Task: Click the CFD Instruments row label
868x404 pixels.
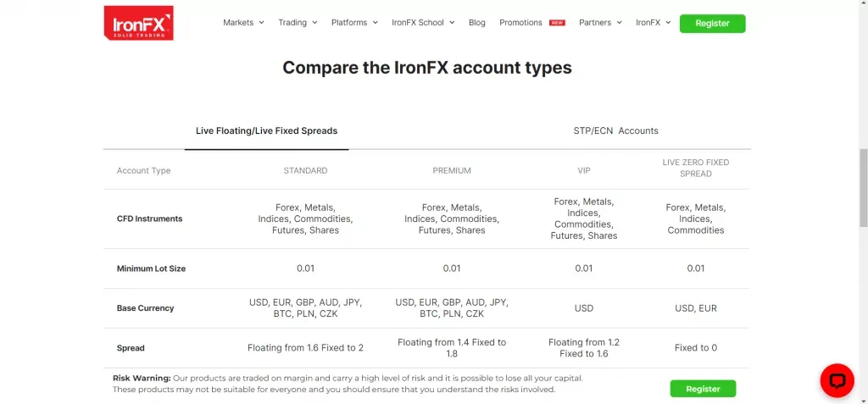Action: coord(149,219)
